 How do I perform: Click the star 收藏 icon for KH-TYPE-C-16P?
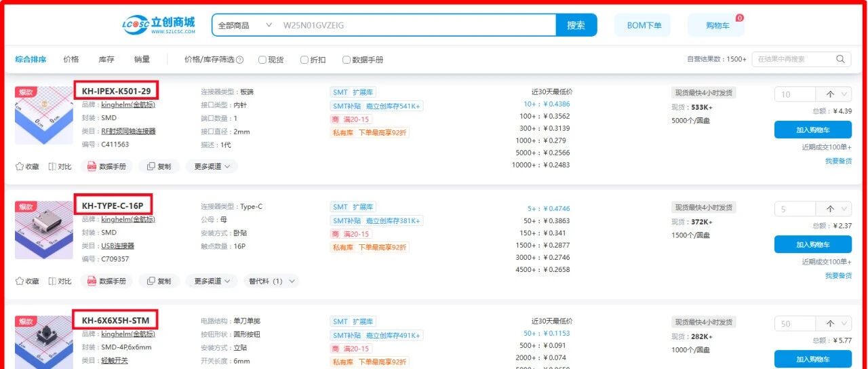20,281
